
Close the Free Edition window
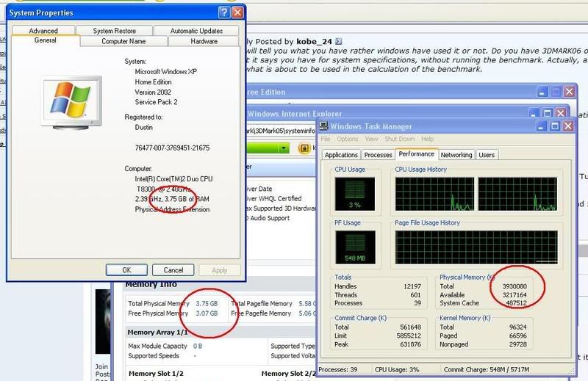click(569, 92)
